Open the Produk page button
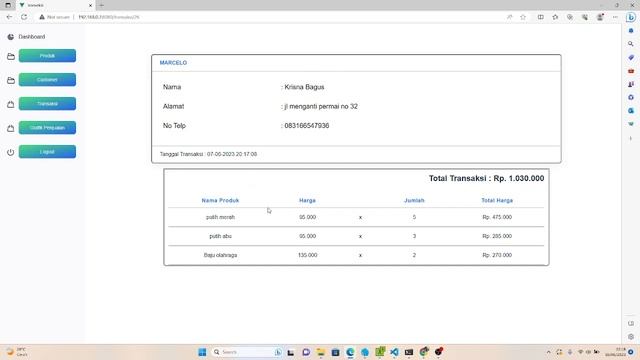The image size is (640, 360). pos(47,56)
